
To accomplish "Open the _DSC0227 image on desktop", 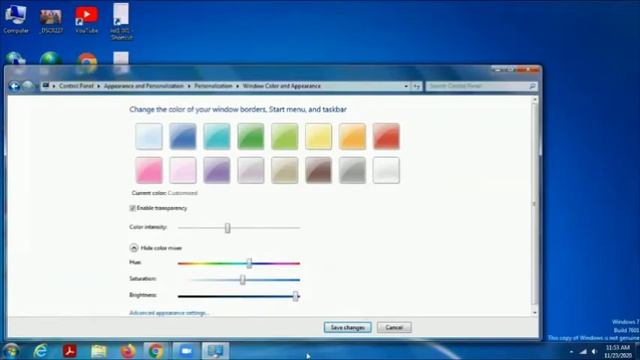I will 51,21.
